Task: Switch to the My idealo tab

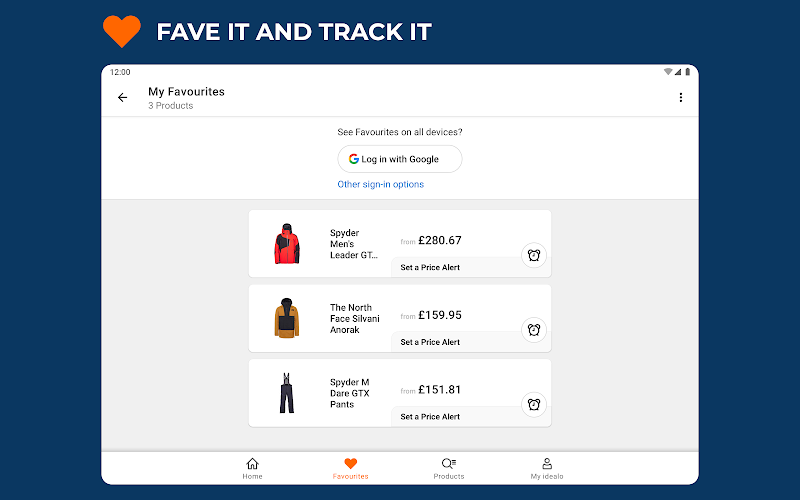Action: (547, 468)
